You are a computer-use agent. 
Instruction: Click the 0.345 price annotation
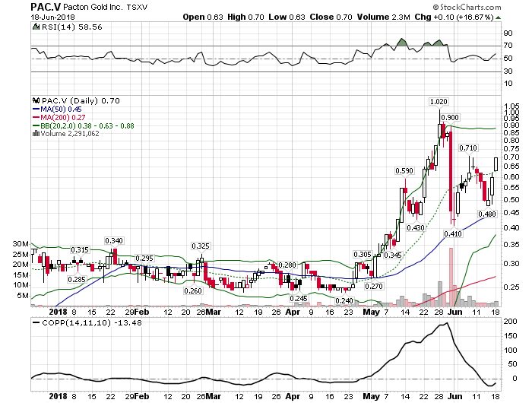[393, 255]
